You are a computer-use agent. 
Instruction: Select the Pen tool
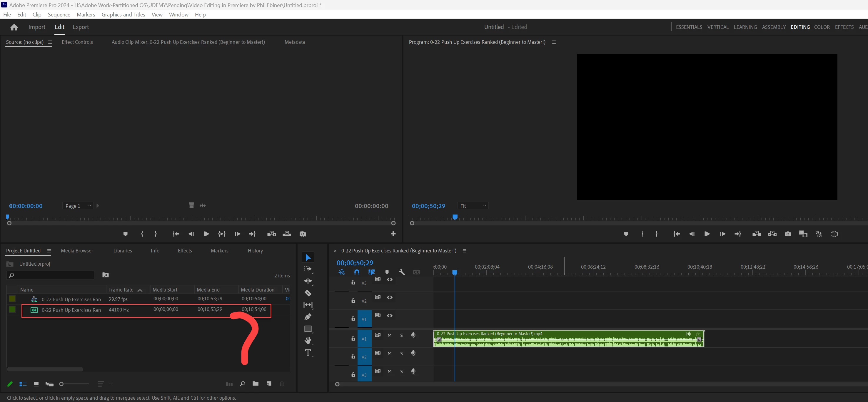pos(308,317)
